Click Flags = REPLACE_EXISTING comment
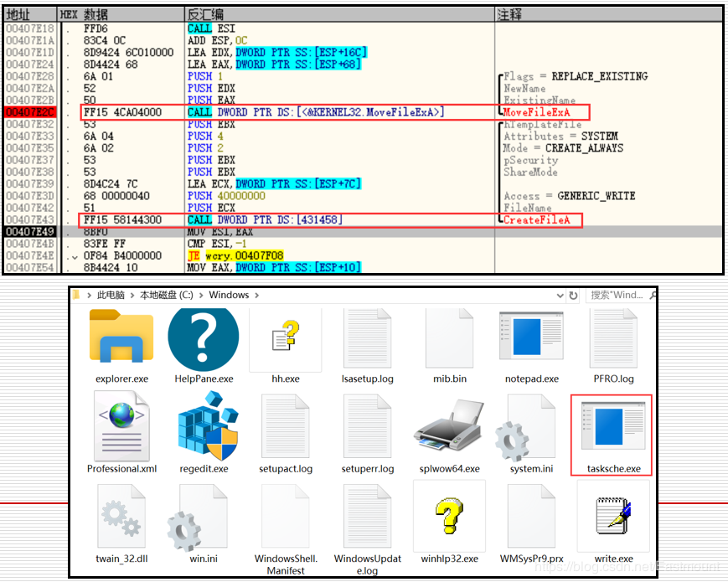 click(576, 76)
